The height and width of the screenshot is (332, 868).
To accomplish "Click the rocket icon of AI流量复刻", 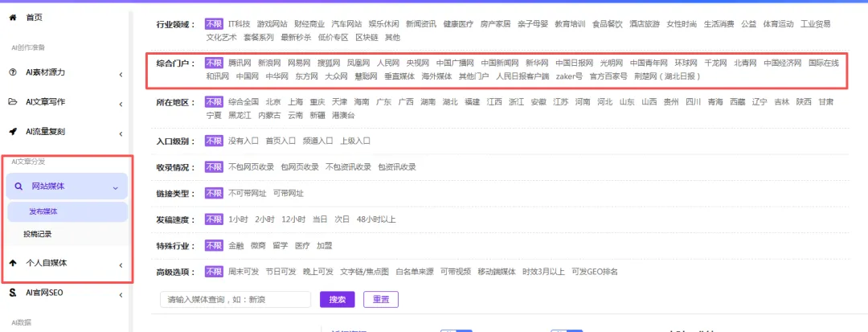I will (13, 132).
